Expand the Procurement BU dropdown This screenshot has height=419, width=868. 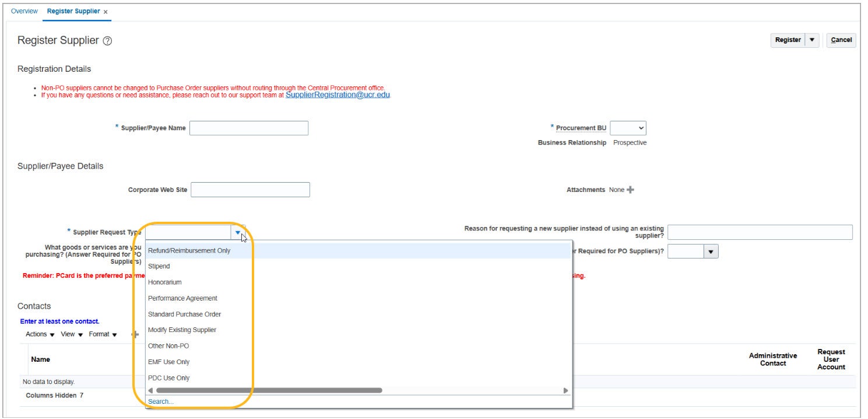628,128
